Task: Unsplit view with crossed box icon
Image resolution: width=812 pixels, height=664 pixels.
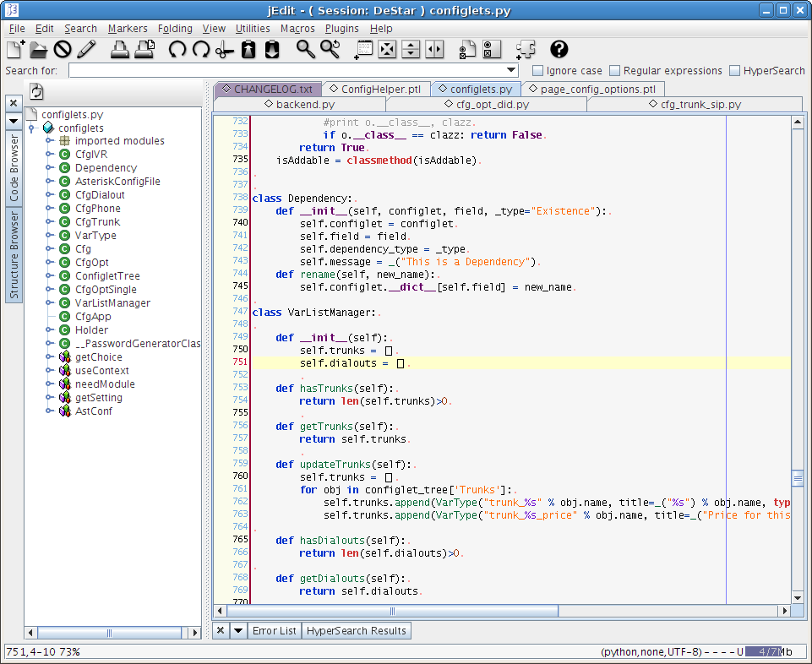Action: [x=387, y=50]
